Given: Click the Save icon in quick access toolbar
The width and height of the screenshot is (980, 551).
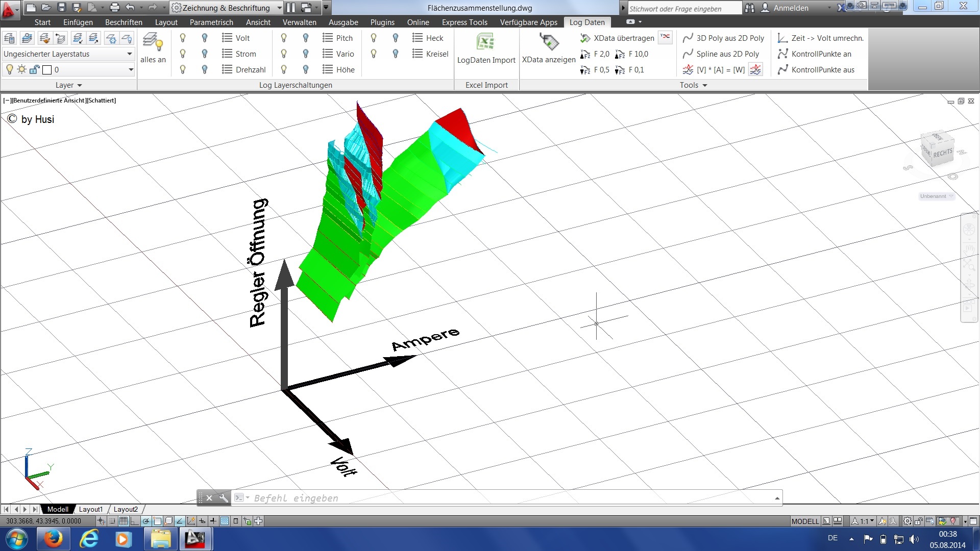Looking at the screenshot, I should pos(62,7).
